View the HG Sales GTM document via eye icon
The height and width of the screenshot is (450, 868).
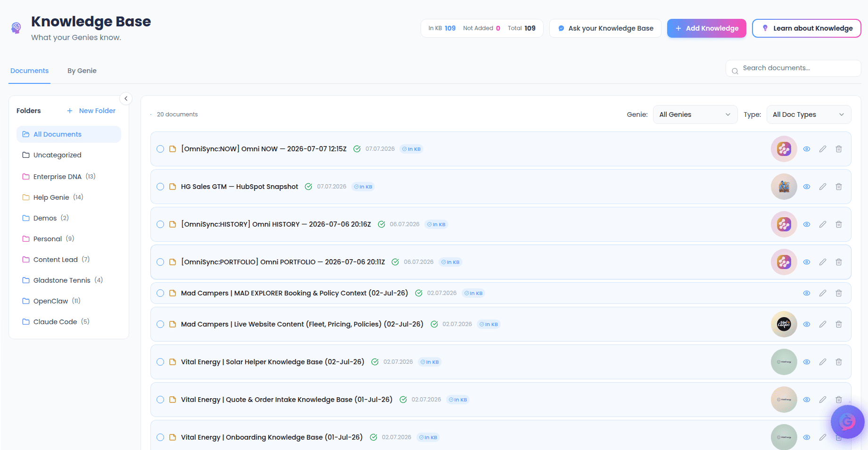[x=807, y=187]
